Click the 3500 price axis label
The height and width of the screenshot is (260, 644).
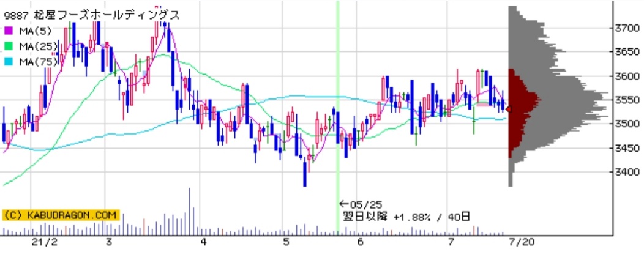[627, 124]
